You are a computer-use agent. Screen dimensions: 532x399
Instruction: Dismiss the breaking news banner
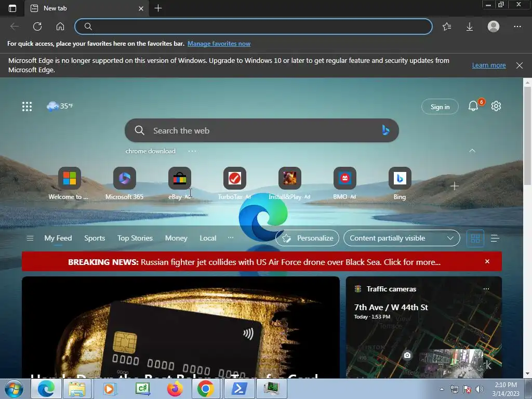tap(487, 262)
